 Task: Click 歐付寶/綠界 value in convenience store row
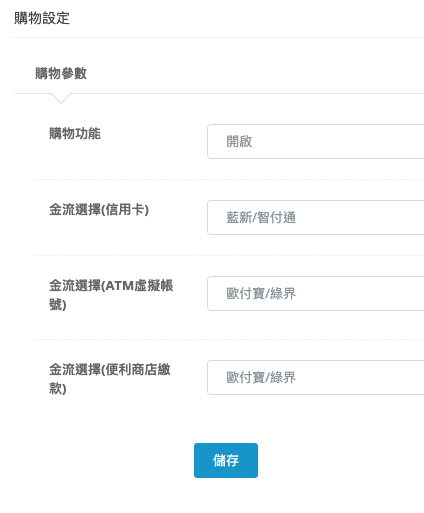pyautogui.click(x=261, y=377)
